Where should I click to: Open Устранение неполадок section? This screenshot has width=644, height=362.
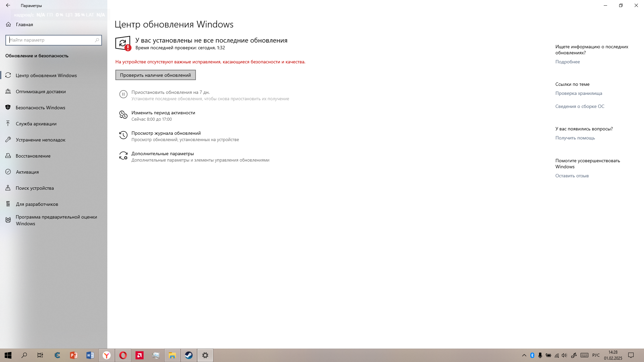coord(54,140)
